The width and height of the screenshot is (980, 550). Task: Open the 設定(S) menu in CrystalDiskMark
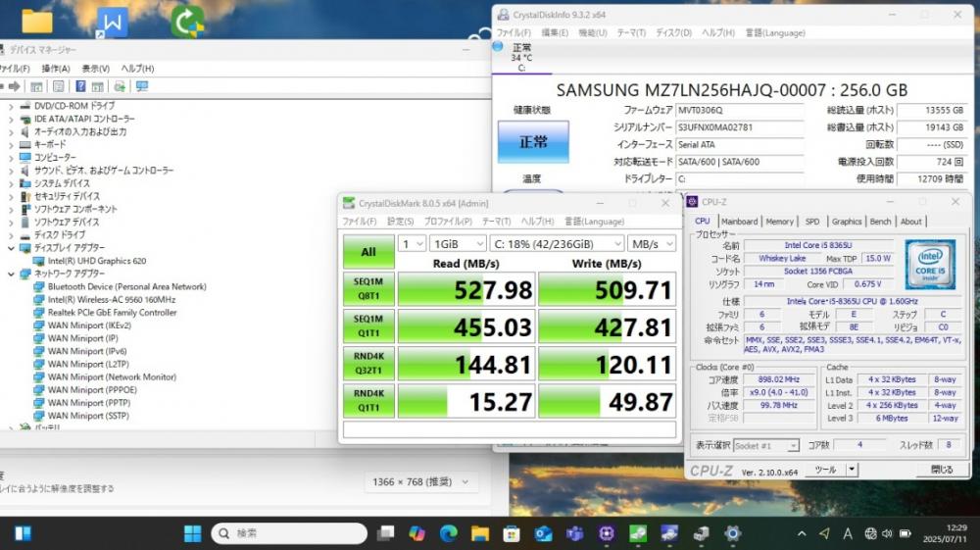click(x=400, y=222)
